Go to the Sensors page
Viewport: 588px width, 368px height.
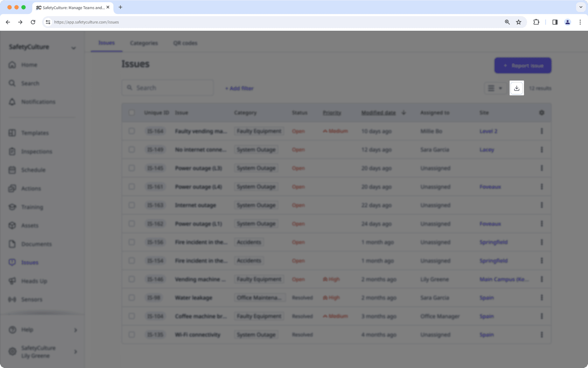point(32,299)
